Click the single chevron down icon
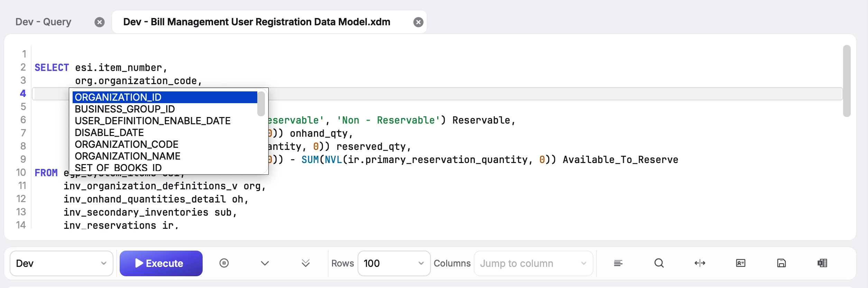Screen dimensions: 868x288 pyautogui.click(x=265, y=263)
